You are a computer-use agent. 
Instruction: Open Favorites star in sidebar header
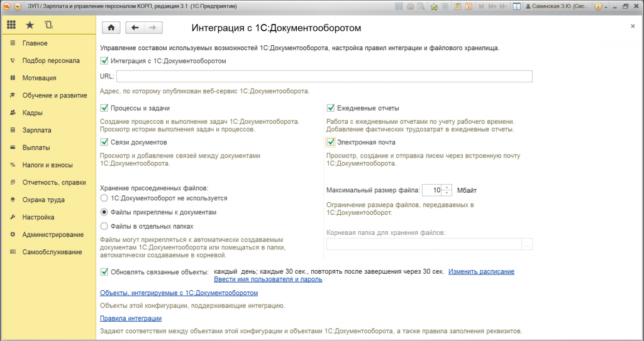point(30,25)
